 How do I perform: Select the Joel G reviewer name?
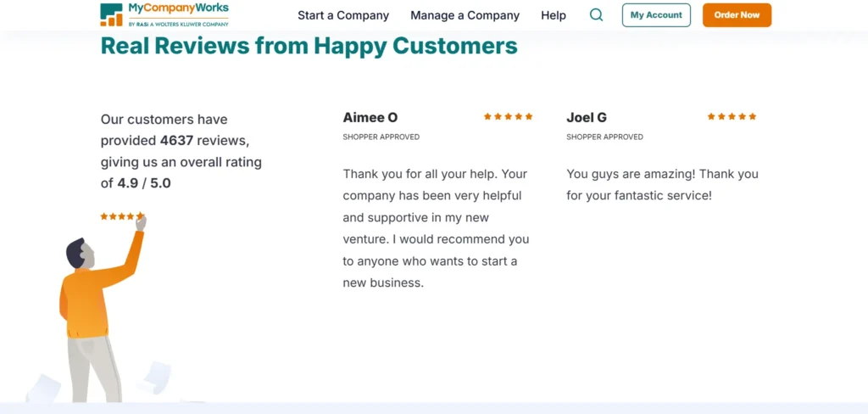587,118
